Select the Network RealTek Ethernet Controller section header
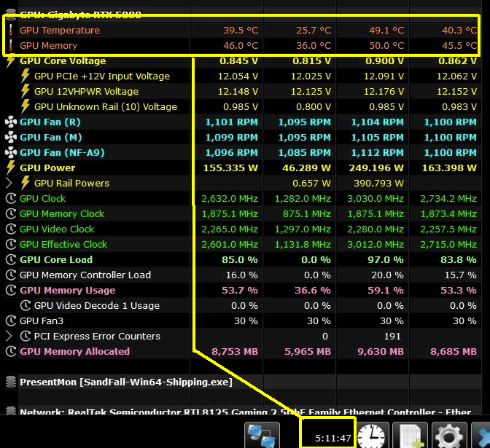The height and width of the screenshot is (448, 490). [x=245, y=412]
